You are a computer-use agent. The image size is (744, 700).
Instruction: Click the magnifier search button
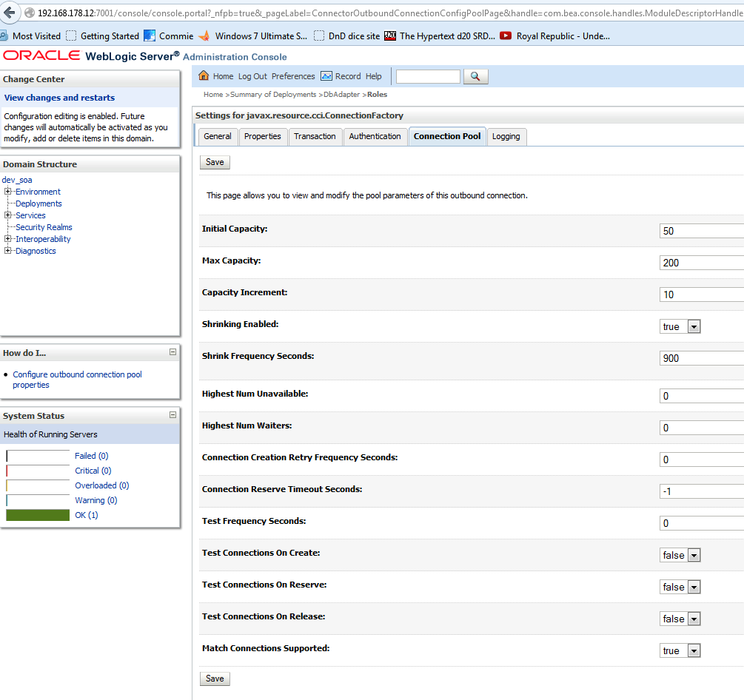[475, 76]
